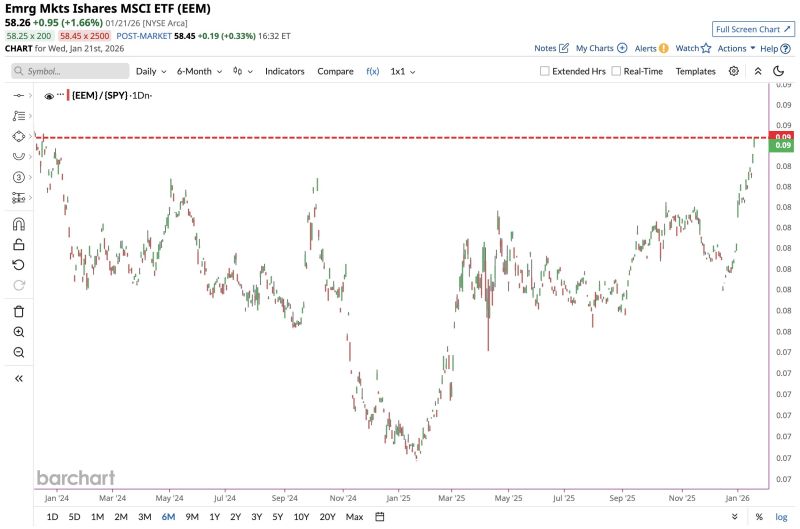Open the 6-Month period dropdown
800x529 pixels.
pos(199,71)
